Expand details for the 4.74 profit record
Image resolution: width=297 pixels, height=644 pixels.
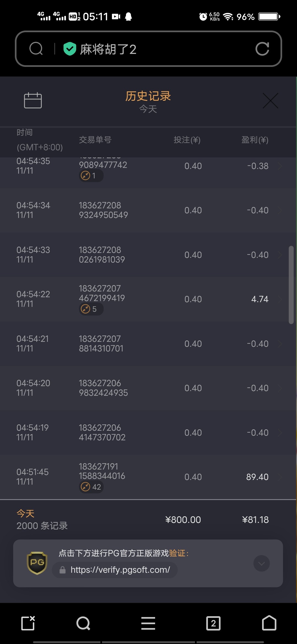click(x=280, y=299)
